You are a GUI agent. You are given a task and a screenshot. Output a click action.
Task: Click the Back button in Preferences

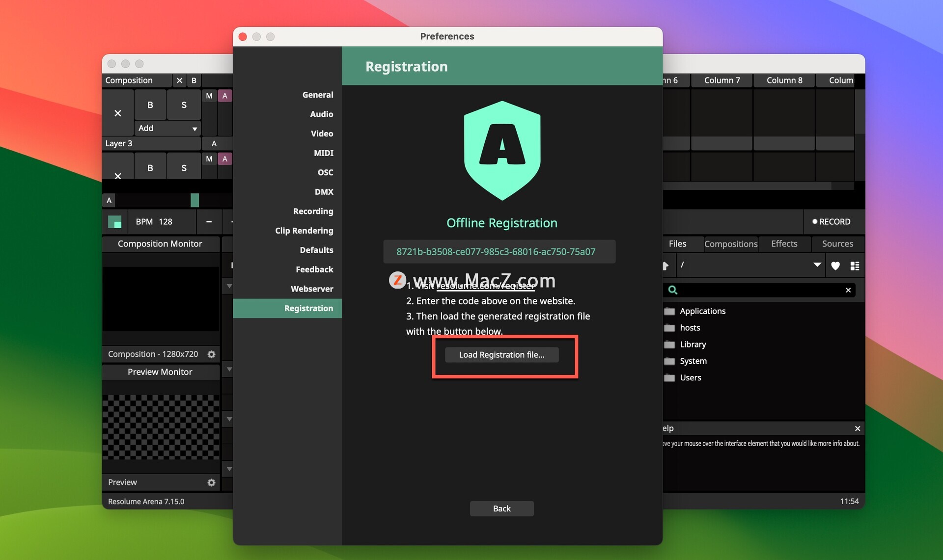point(501,508)
